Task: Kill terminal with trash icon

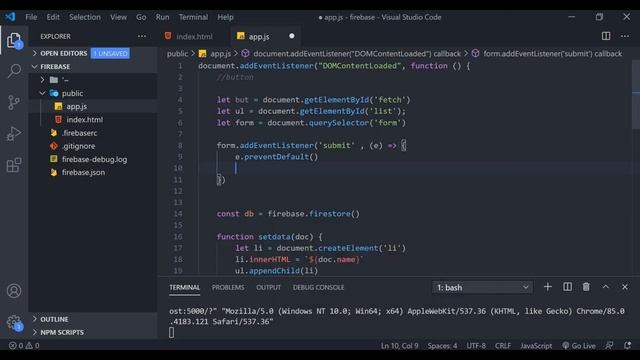Action: pyautogui.click(x=586, y=287)
